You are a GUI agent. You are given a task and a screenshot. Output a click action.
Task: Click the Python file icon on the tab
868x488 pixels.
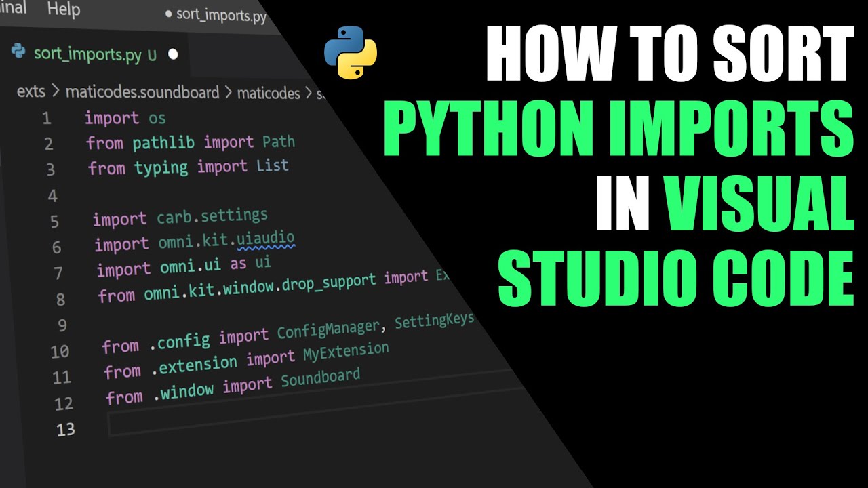click(x=19, y=51)
